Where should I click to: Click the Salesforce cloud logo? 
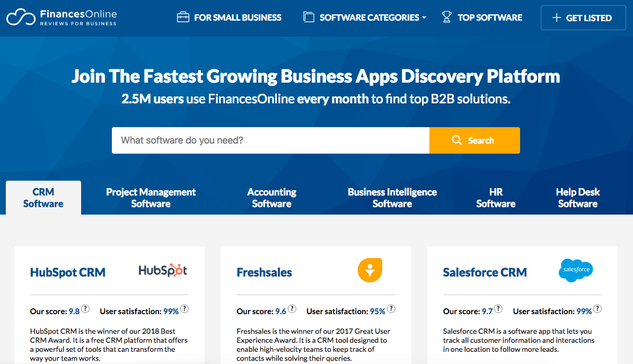click(576, 270)
